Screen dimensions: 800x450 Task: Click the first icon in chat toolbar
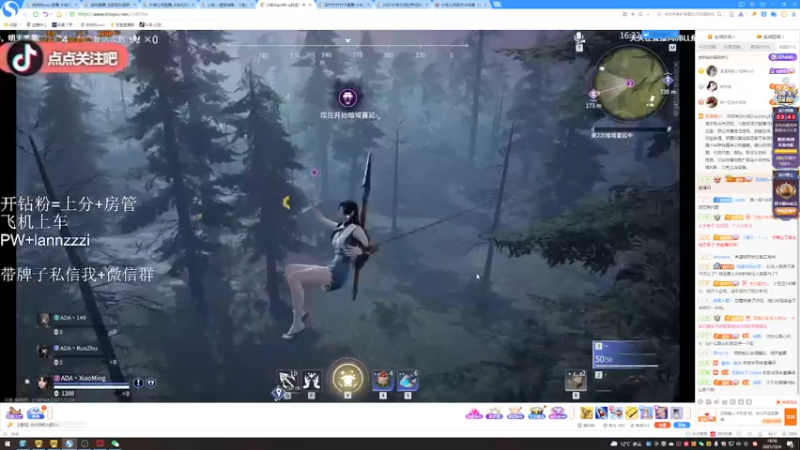pos(701,402)
